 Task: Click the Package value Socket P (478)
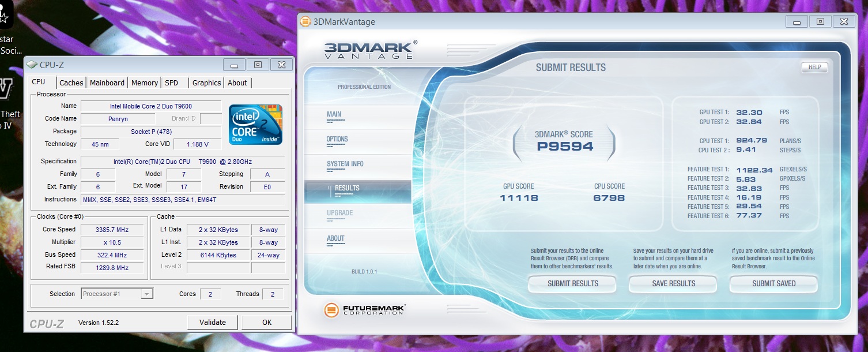point(151,132)
